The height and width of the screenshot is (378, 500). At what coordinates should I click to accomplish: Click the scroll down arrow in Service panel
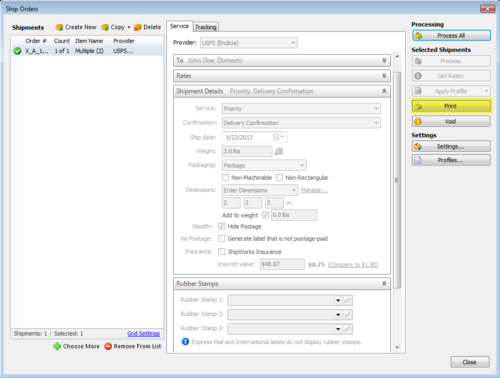point(397,347)
